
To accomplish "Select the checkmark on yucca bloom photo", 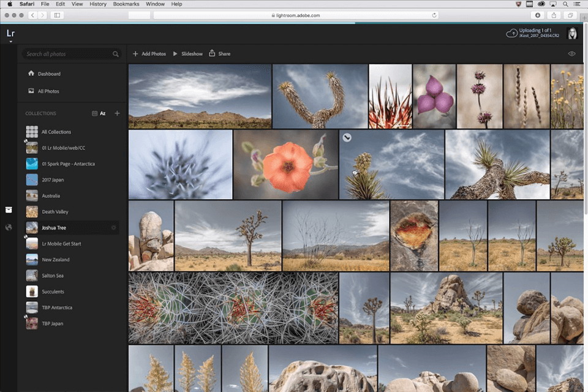I will [347, 138].
